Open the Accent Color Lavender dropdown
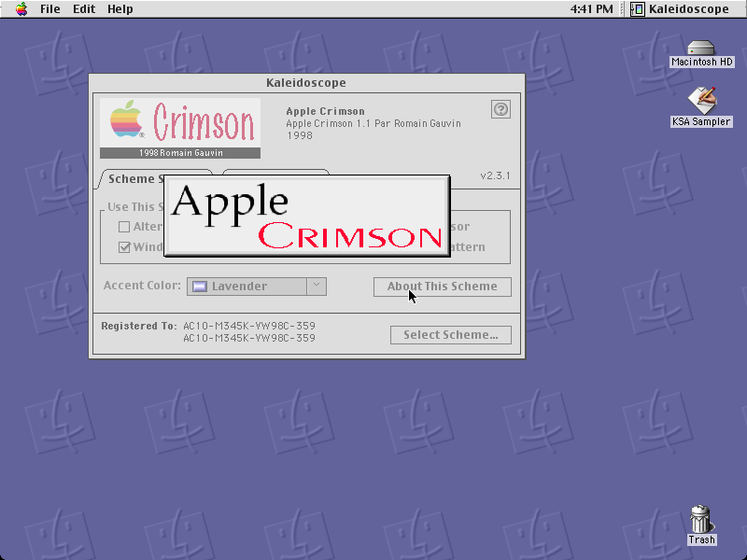The height and width of the screenshot is (560, 747). 256,287
